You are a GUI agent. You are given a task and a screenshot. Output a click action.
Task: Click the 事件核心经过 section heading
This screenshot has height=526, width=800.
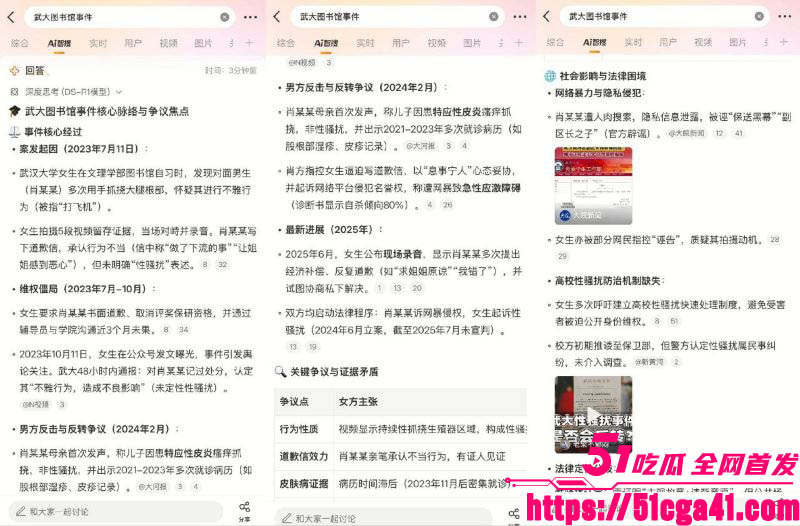53,132
